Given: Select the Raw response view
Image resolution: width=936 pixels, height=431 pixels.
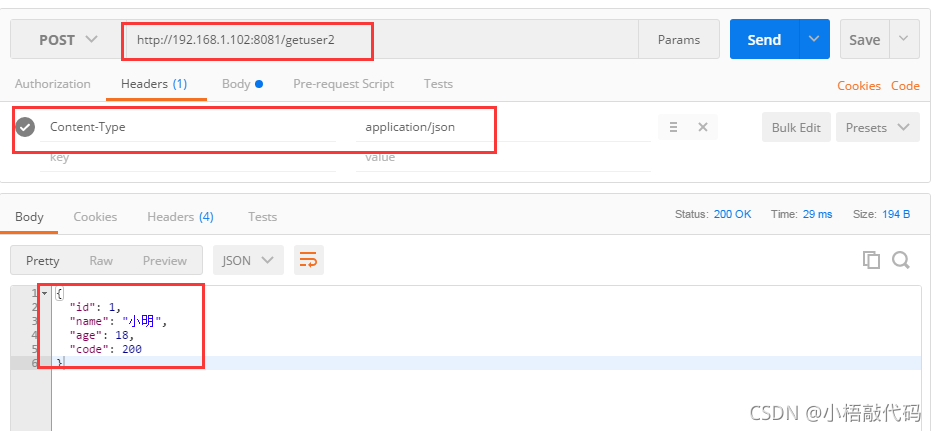Looking at the screenshot, I should [x=101, y=260].
